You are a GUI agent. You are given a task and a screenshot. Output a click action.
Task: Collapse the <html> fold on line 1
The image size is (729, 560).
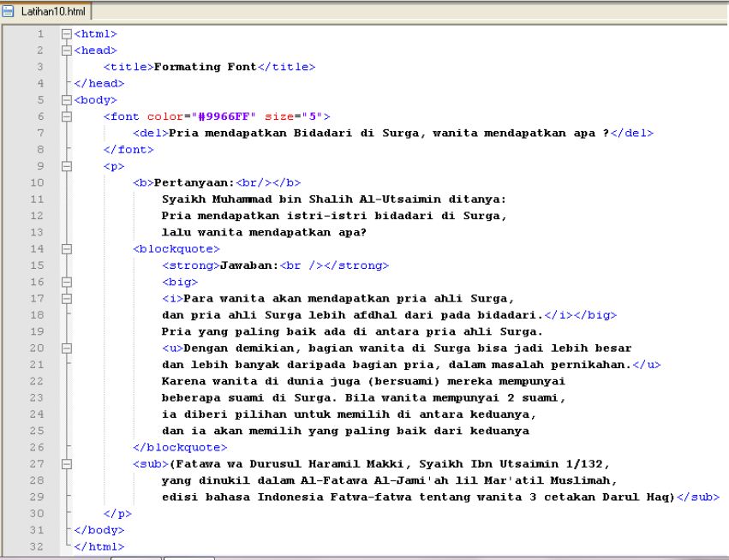(67, 34)
